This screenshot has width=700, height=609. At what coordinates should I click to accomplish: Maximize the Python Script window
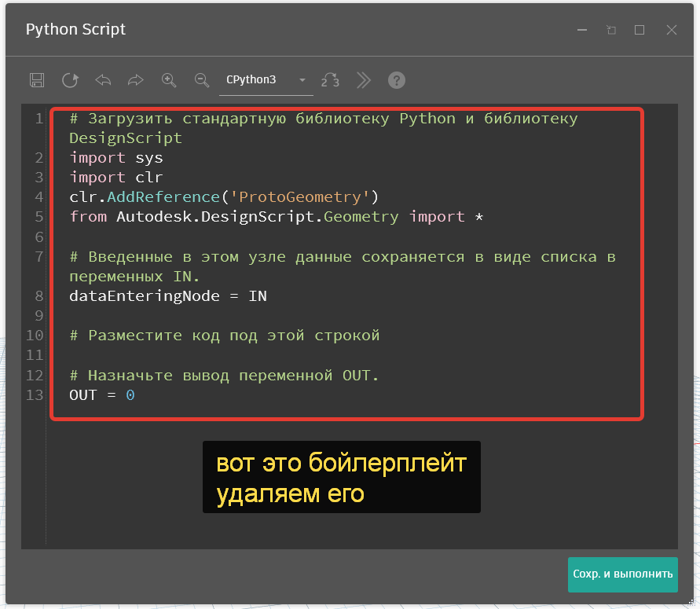(640, 30)
